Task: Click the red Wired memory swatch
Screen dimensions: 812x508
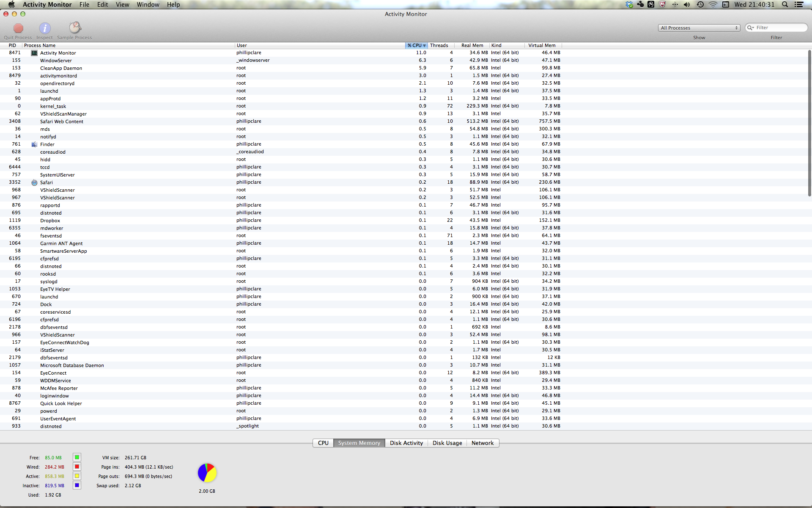Action: pyautogui.click(x=77, y=467)
